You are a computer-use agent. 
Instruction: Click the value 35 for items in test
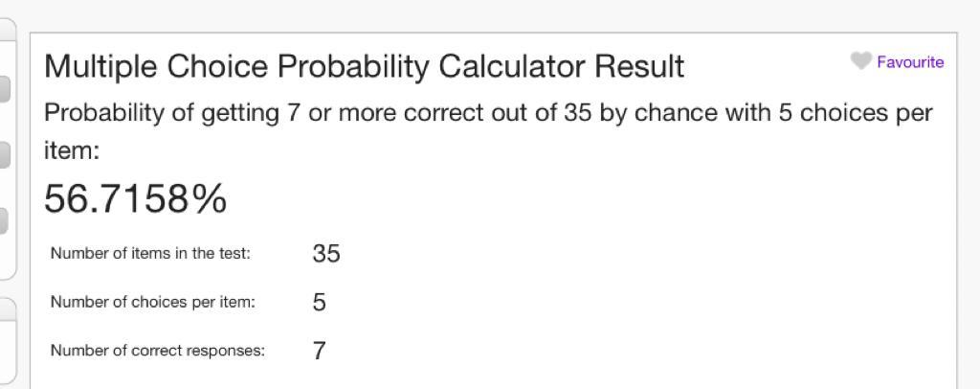326,253
